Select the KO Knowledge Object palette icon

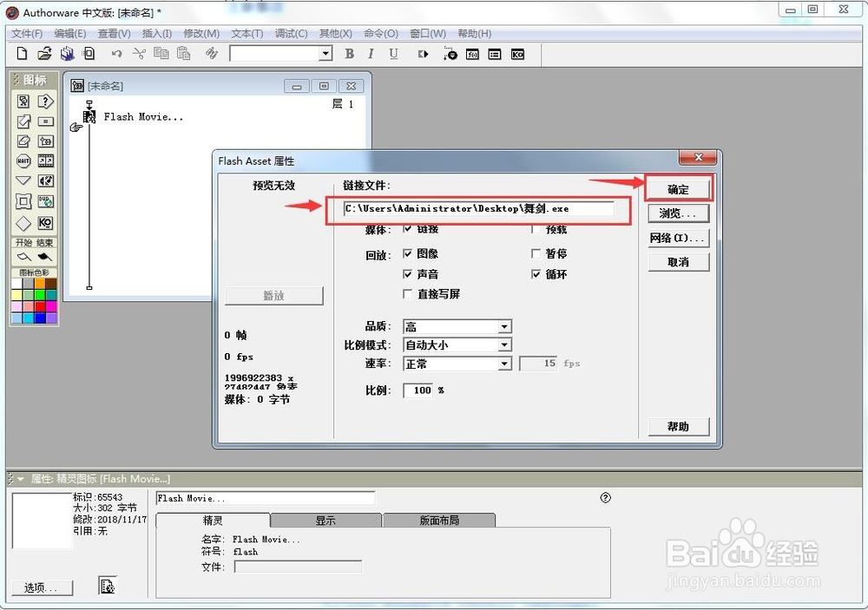point(45,223)
